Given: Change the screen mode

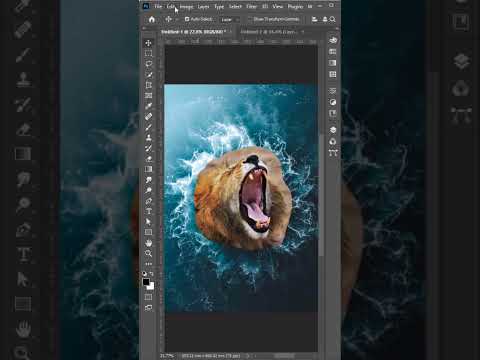Looking at the screenshot, I should tap(149, 308).
